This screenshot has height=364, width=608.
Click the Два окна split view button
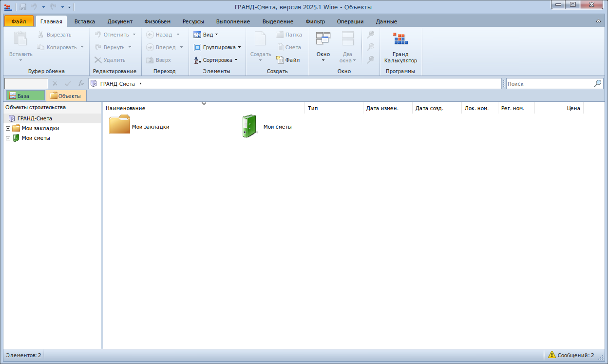click(347, 48)
